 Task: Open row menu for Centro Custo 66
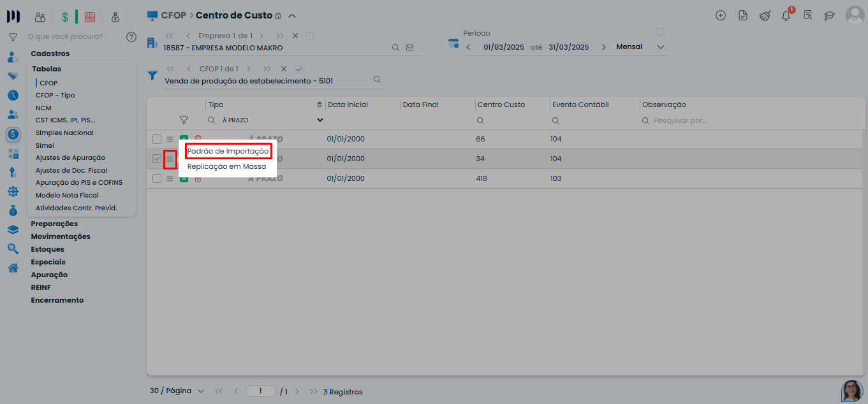[170, 140]
